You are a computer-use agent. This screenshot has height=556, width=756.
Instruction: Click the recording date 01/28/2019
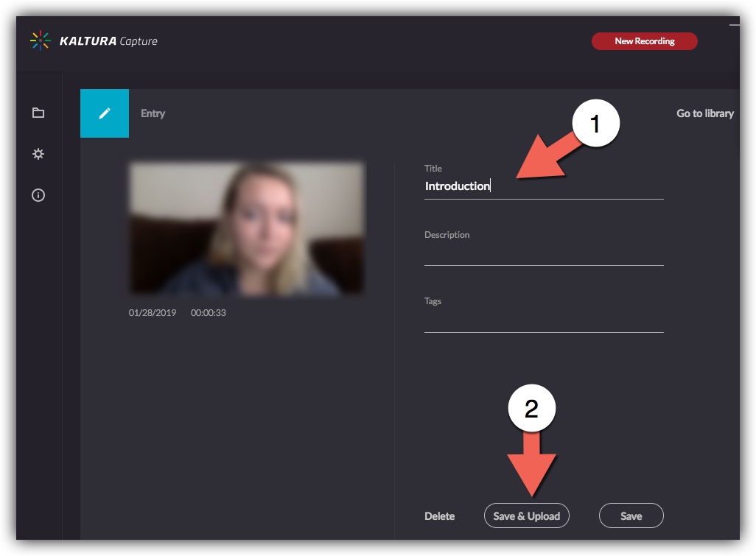coord(153,313)
